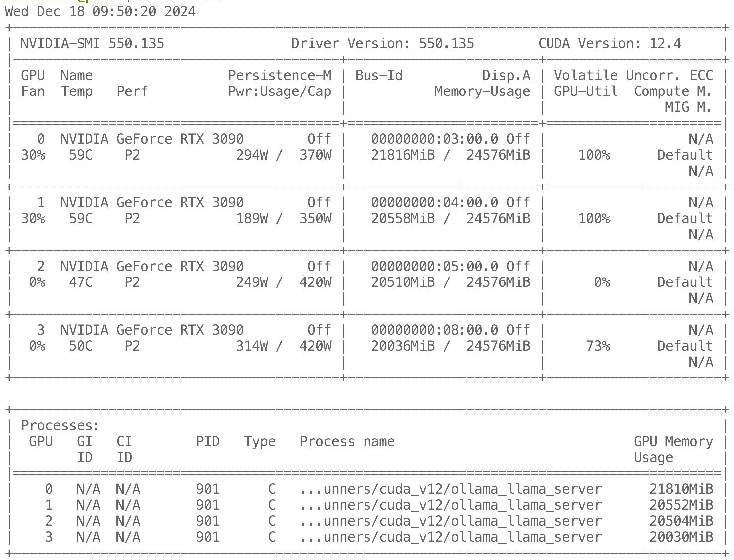Click GPU 2's '0%' GPU-Util value
This screenshot has width=734, height=560.
[x=601, y=282]
